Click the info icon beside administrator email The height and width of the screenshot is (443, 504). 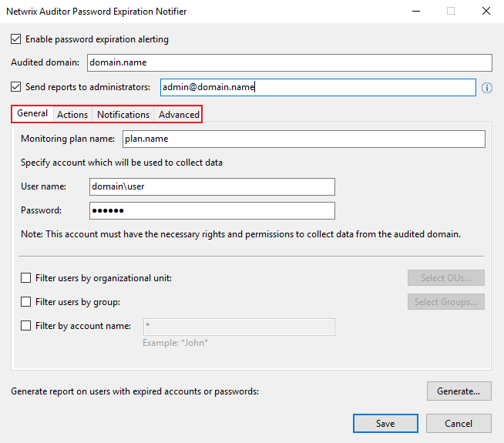pyautogui.click(x=487, y=88)
